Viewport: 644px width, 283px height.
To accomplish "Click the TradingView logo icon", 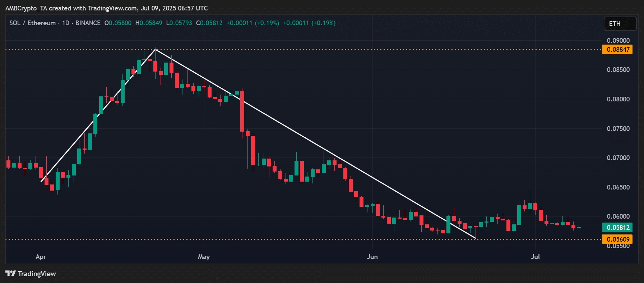I will (x=11, y=274).
